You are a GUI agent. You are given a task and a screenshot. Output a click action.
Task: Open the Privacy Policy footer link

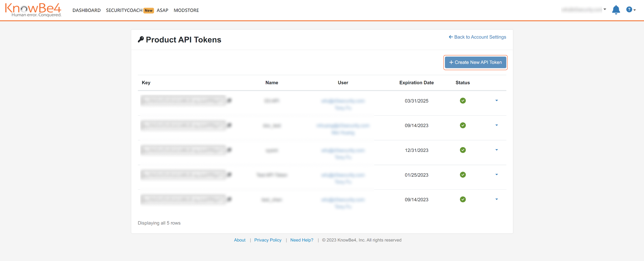point(268,240)
